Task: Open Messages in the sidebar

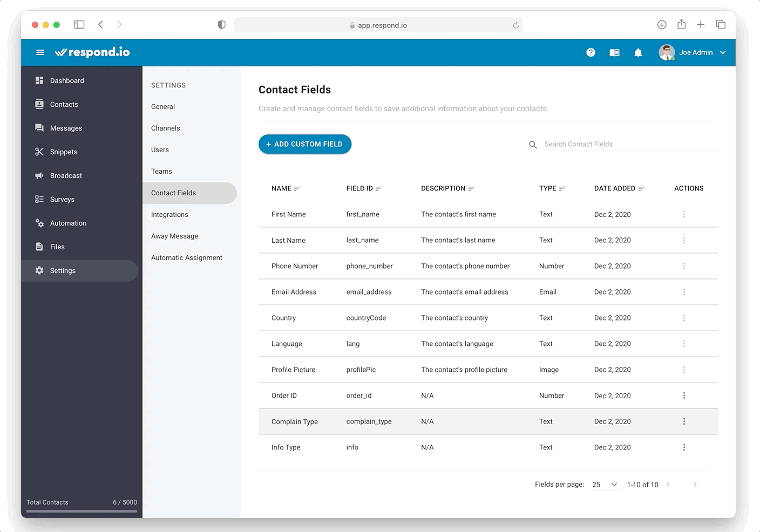Action: click(x=80, y=128)
